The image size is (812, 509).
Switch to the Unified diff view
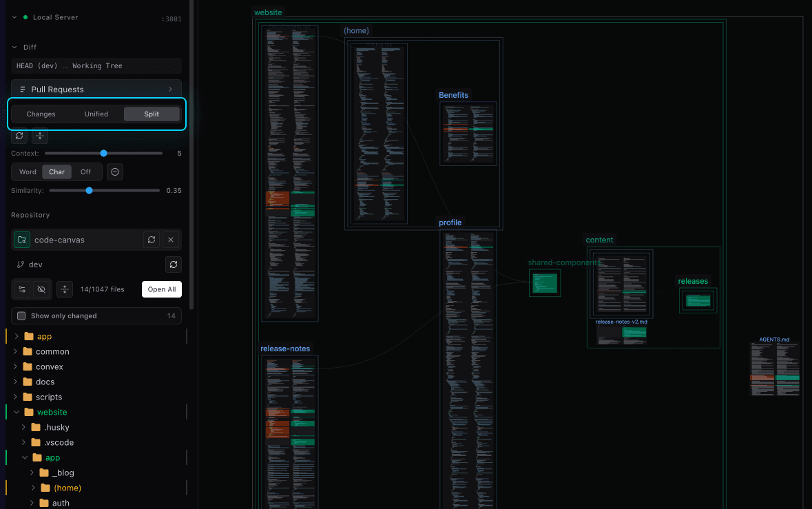tap(96, 114)
